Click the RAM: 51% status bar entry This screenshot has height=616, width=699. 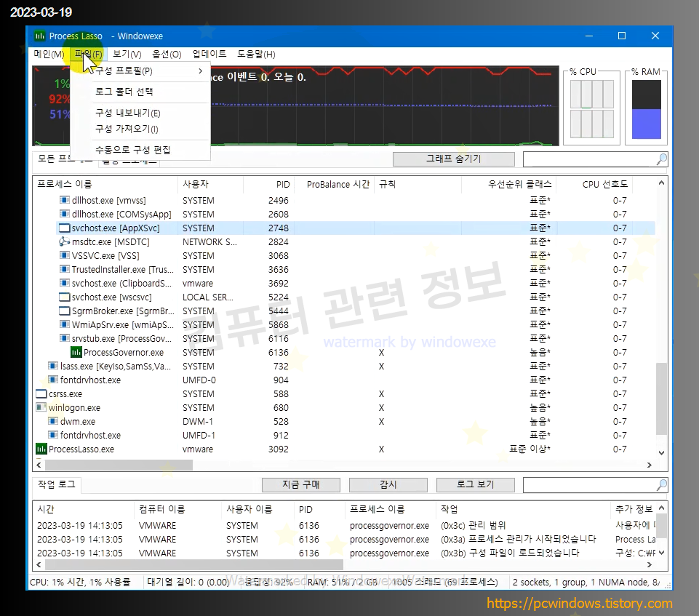click(343, 582)
